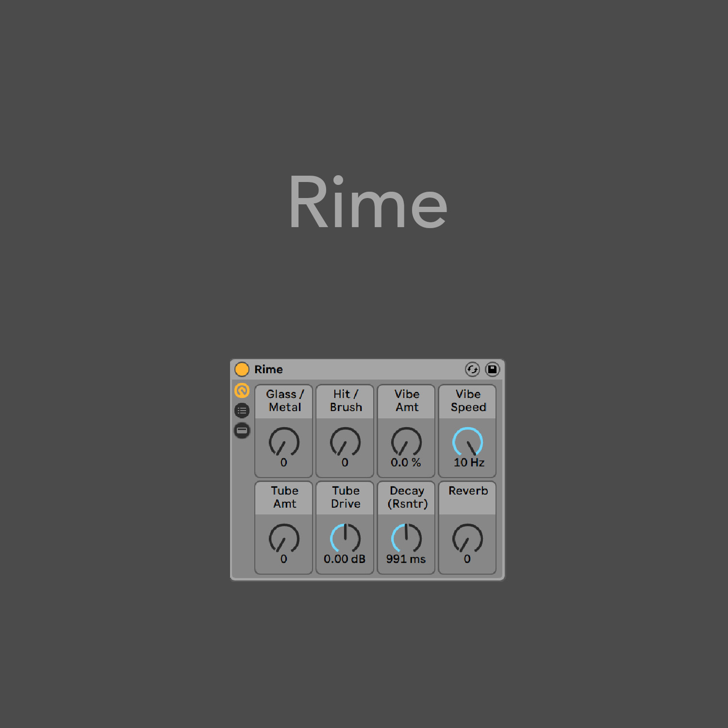728x728 pixels.
Task: Click the Vibe Amt knob
Action: [x=406, y=442]
